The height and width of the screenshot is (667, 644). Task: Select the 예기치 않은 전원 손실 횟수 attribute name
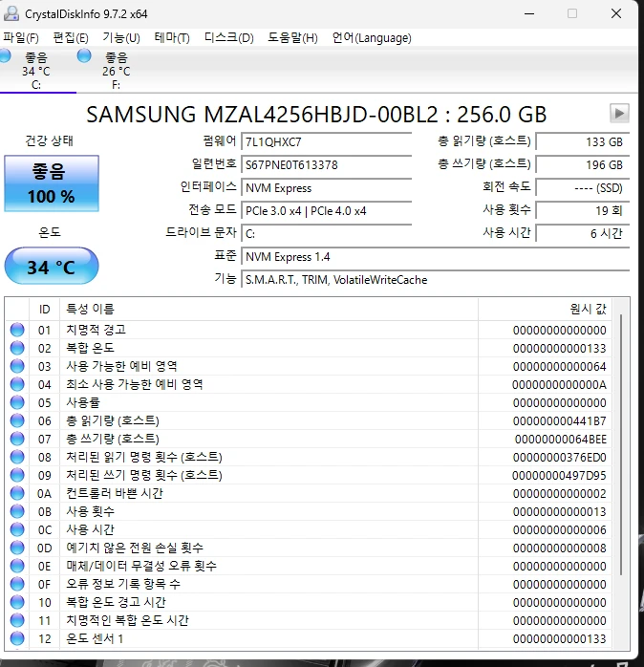tap(135, 548)
